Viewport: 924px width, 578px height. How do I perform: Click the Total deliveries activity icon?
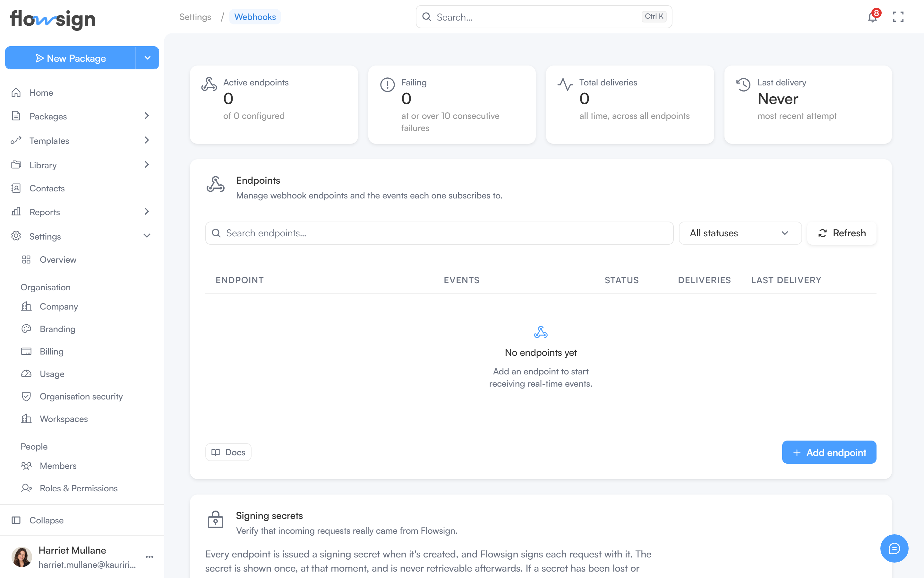pos(565,84)
